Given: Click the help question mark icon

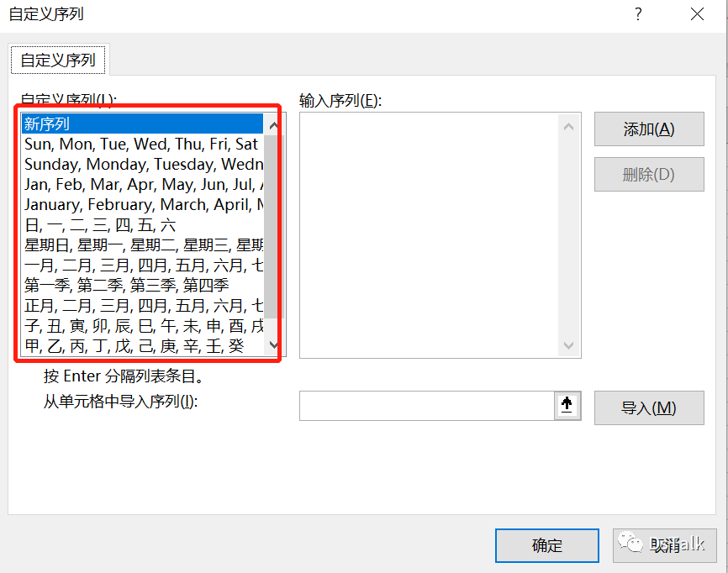Looking at the screenshot, I should click(638, 14).
